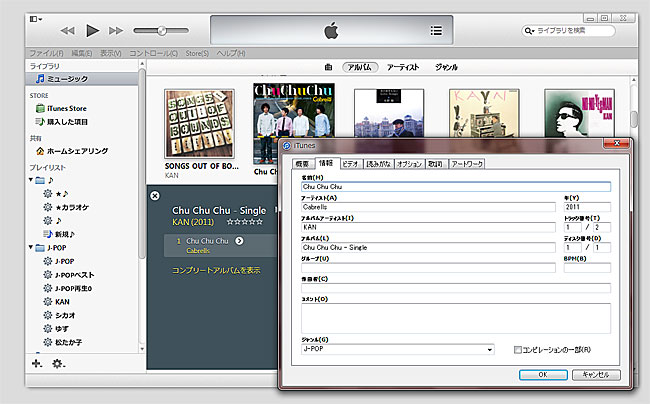Click the arrow icon beside track Chu Chu Chu
The image size is (650, 404).
pos(239,241)
